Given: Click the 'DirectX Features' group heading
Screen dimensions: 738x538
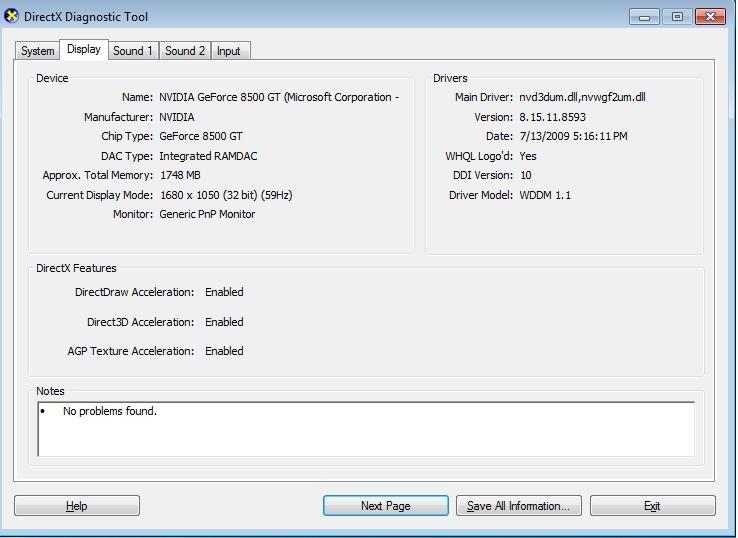Looking at the screenshot, I should pos(76,268).
